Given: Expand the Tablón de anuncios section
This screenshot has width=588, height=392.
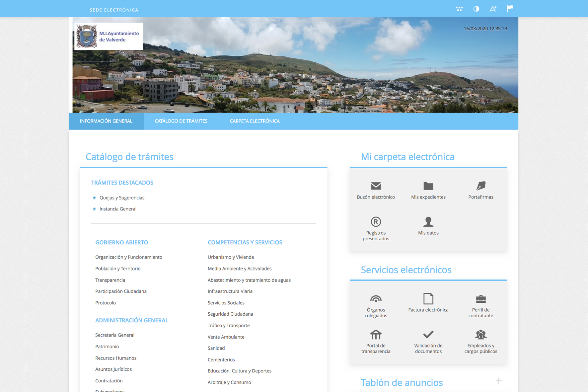Looking at the screenshot, I should pyautogui.click(x=498, y=381).
